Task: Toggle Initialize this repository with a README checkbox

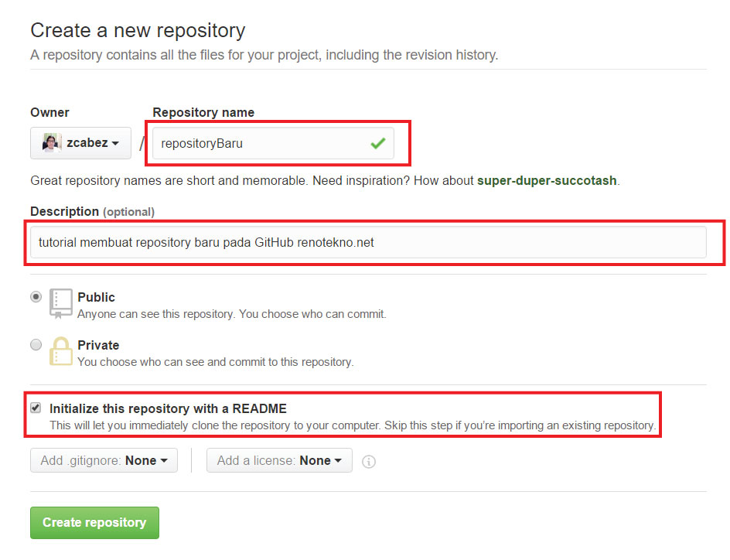Action: point(36,408)
